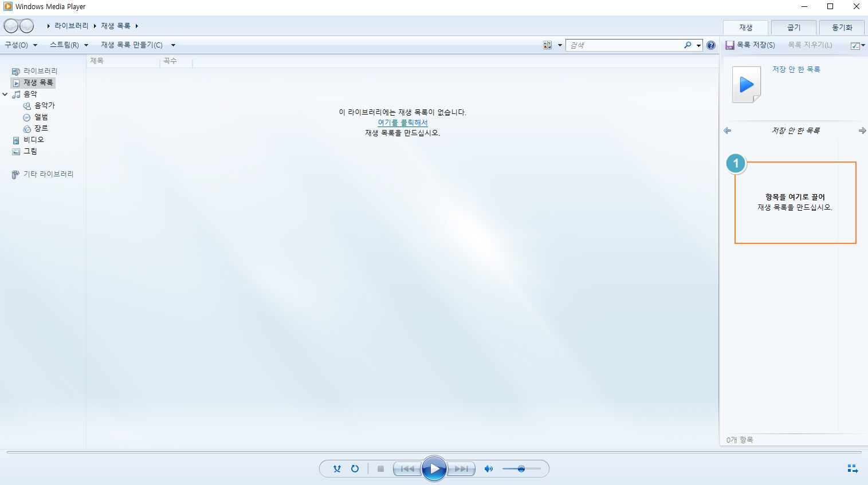Image resolution: width=868 pixels, height=485 pixels.
Task: Click 목록 지우기(L) button
Action: 810,45
